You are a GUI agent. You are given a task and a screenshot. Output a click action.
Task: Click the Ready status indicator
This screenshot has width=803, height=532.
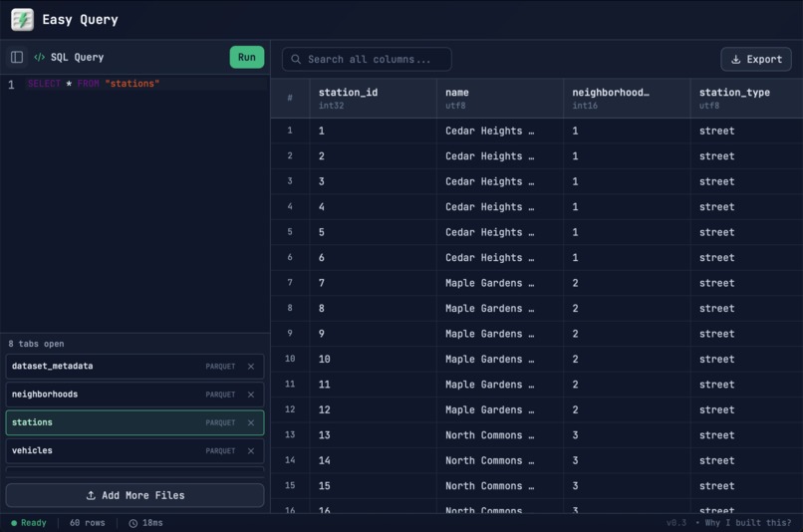29,523
